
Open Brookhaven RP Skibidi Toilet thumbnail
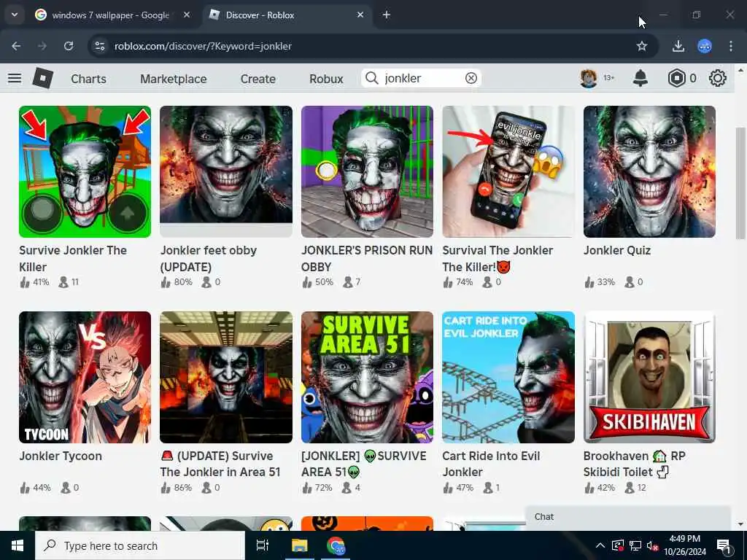[649, 377]
